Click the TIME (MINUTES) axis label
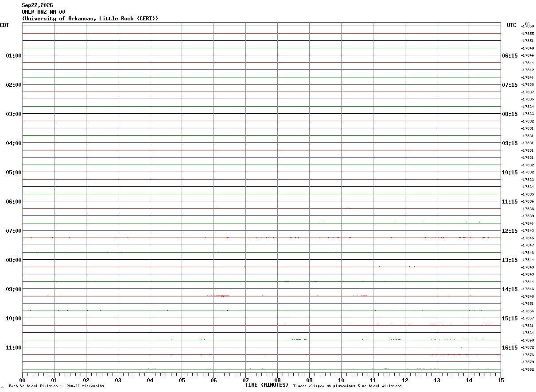 pos(267,385)
